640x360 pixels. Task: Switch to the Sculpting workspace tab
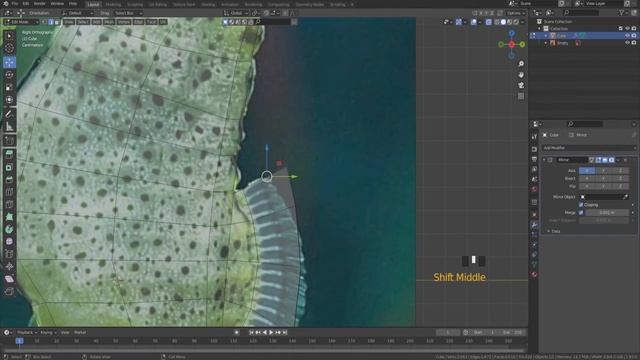(x=135, y=4)
